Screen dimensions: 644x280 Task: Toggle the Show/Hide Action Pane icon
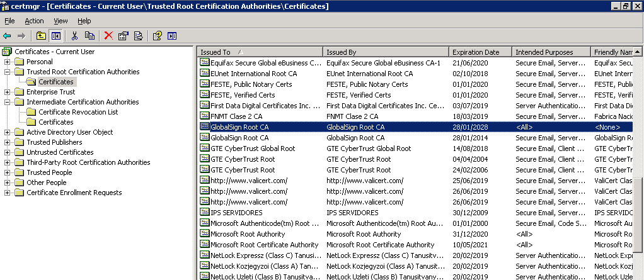[172, 36]
